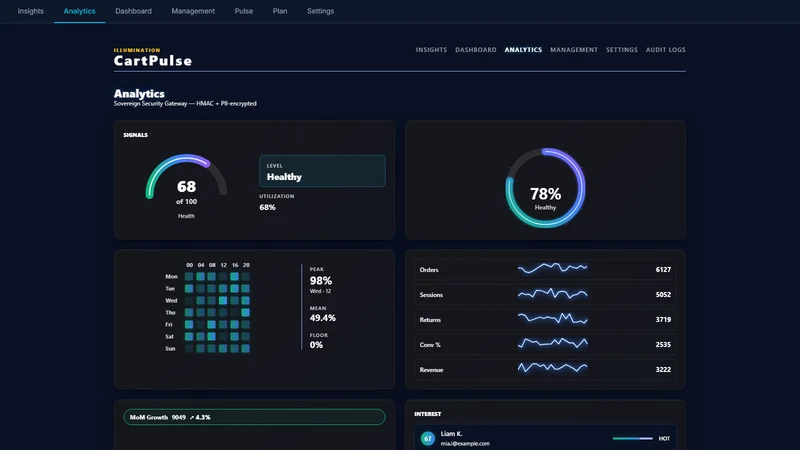Click the MoM Growth 9049 pill
The width and height of the screenshot is (800, 450).
pos(254,417)
